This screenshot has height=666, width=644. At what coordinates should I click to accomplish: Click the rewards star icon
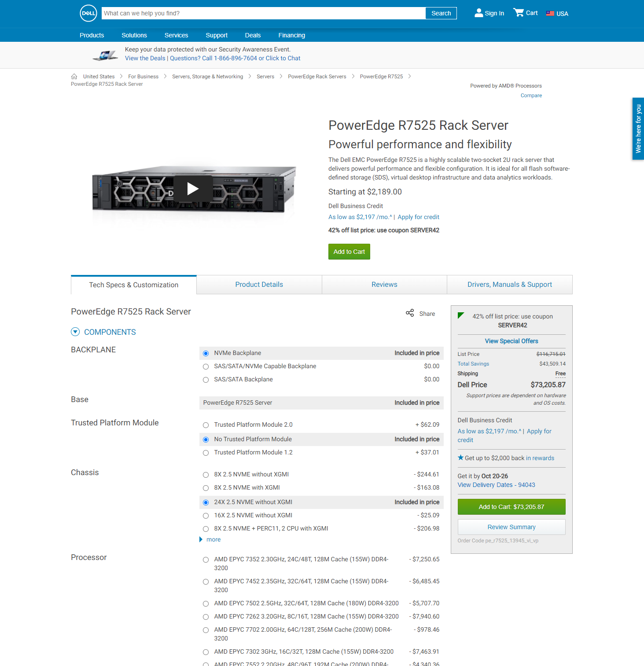460,457
